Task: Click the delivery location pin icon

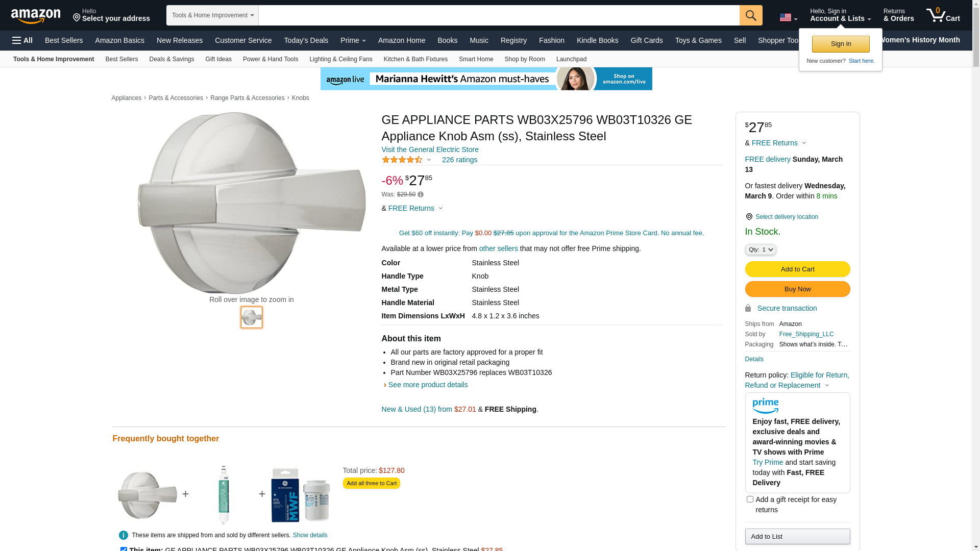Action: 749,217
